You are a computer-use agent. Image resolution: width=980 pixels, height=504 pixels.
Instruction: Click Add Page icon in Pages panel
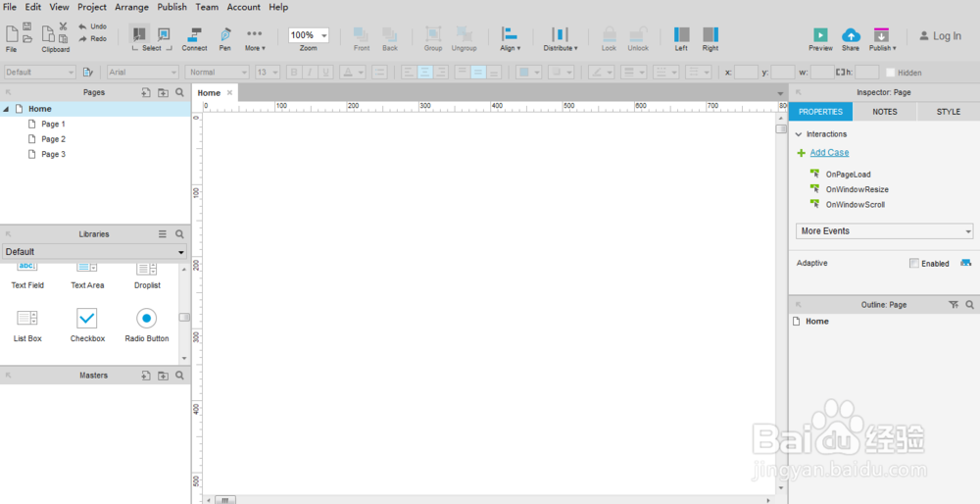[x=146, y=92]
